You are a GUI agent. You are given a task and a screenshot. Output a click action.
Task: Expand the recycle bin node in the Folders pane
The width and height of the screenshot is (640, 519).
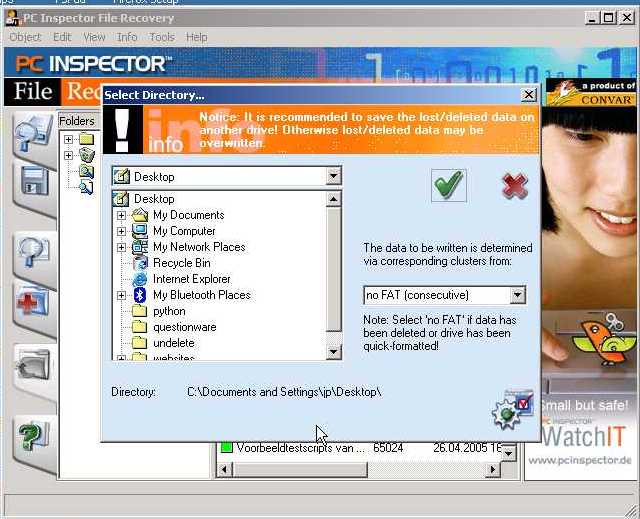(x=69, y=155)
